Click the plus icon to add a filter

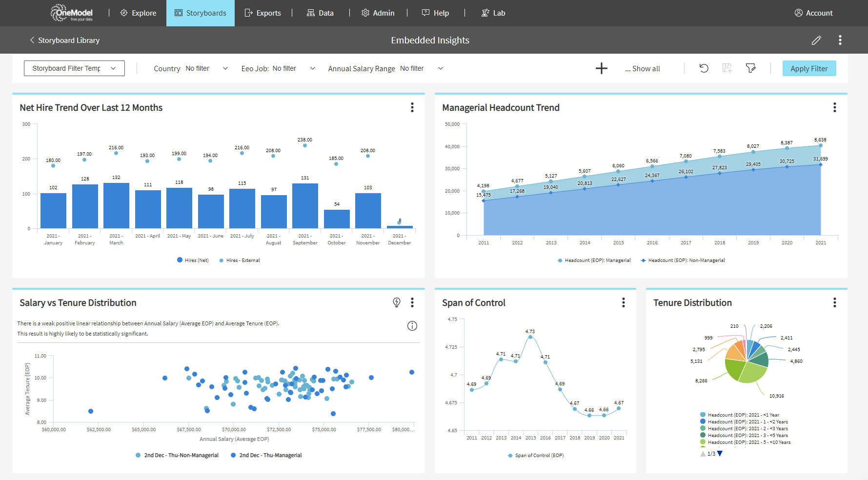[602, 68]
